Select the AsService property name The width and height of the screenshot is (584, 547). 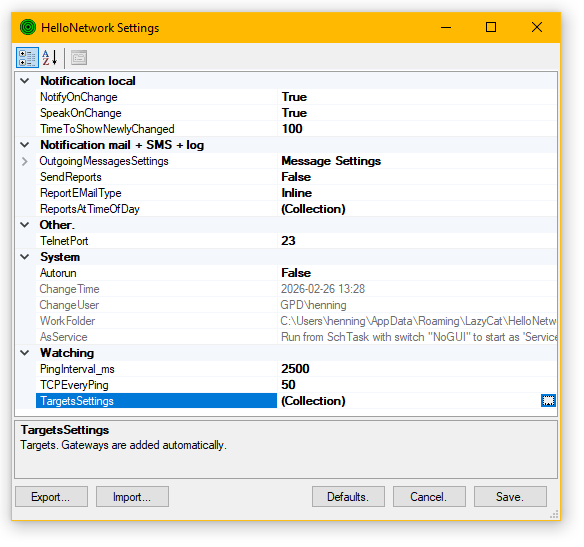point(64,337)
